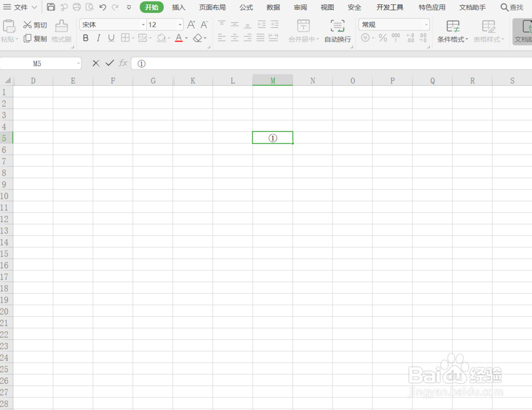Increase font size with A+ icon
The height and width of the screenshot is (410, 532).
tap(191, 25)
